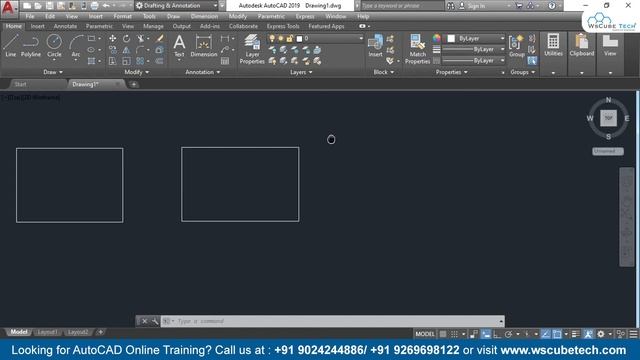Click the MODEL status bar button
Viewport: 640px width, 360px height.
point(425,334)
